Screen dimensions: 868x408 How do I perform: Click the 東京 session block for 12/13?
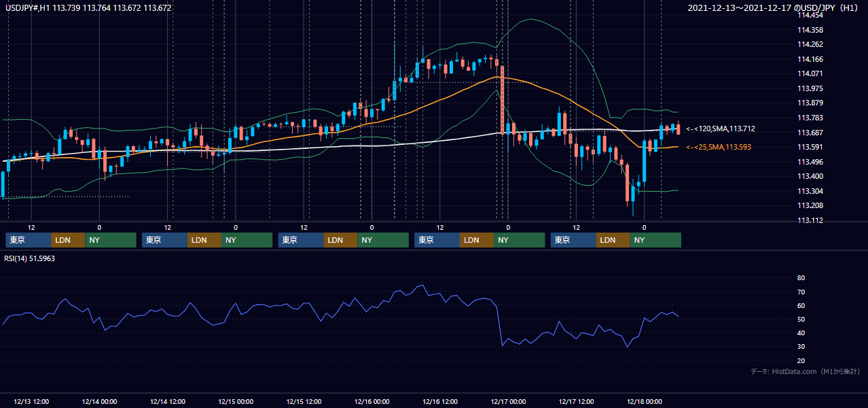click(29, 240)
